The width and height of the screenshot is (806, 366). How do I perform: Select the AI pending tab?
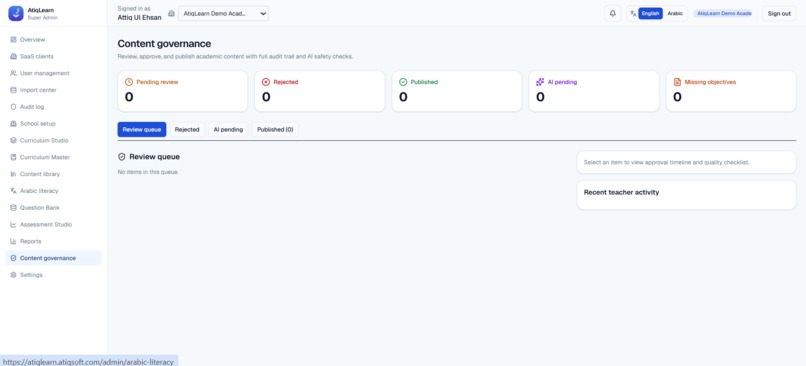tap(228, 130)
